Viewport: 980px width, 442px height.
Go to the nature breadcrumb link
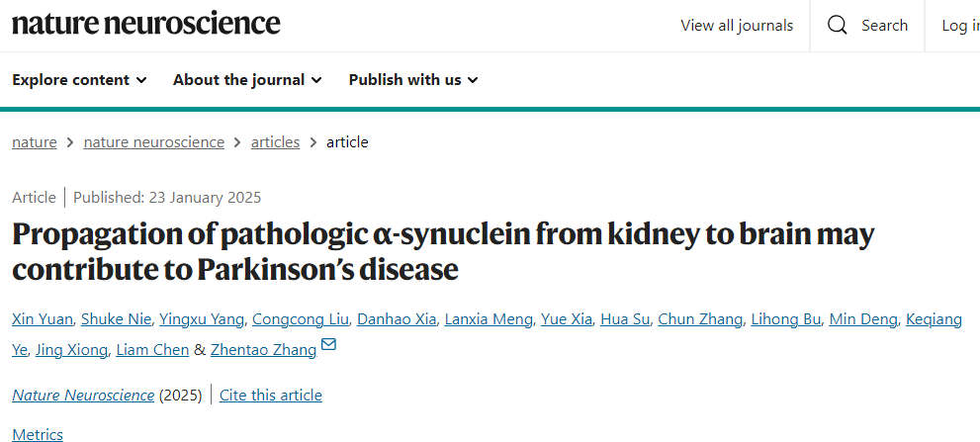(35, 142)
